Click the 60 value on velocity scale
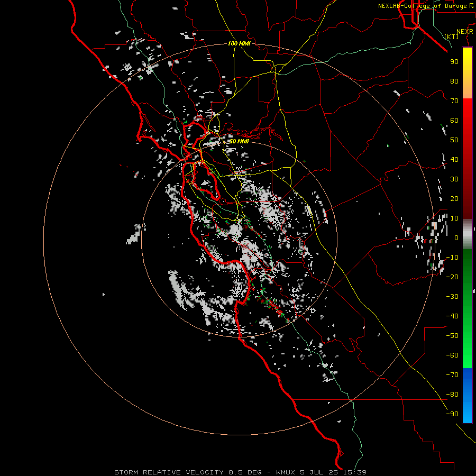Screen dimensions: 476x476 click(x=454, y=121)
